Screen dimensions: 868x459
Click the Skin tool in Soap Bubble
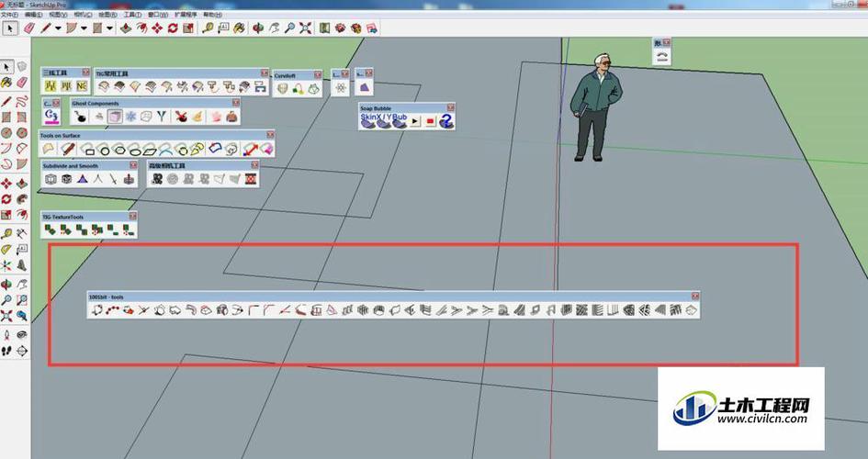[368, 120]
